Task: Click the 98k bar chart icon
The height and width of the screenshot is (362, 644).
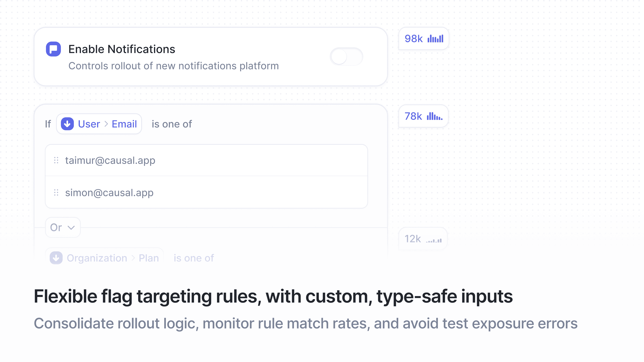Action: (x=435, y=39)
